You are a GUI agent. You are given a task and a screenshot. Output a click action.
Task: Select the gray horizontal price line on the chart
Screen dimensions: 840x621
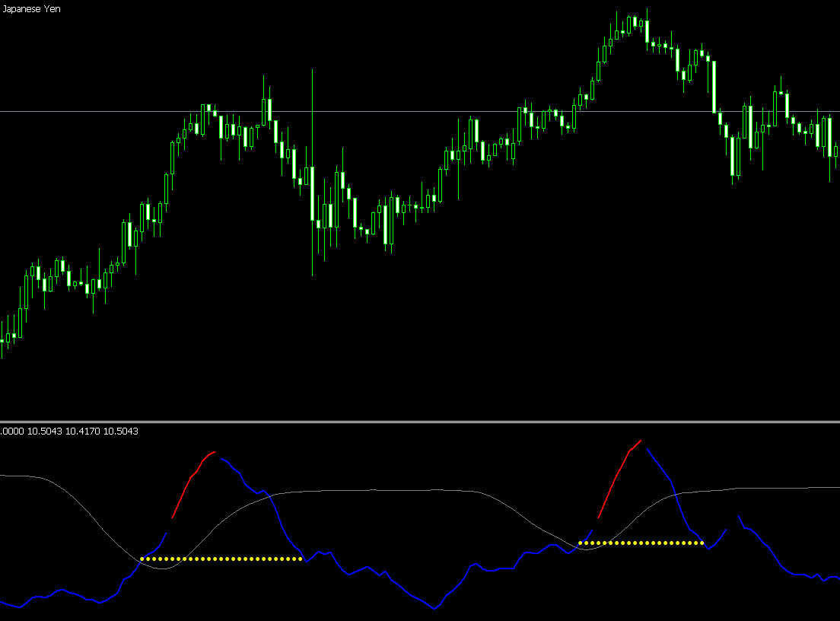click(x=420, y=111)
